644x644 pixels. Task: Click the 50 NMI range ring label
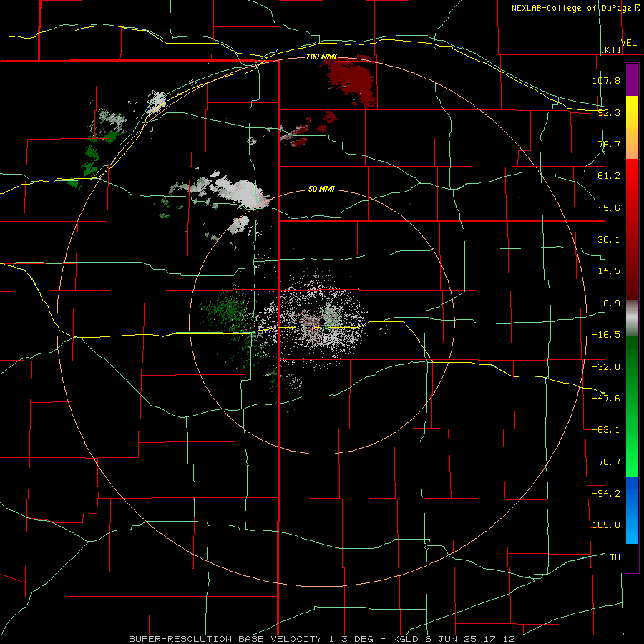click(x=321, y=189)
